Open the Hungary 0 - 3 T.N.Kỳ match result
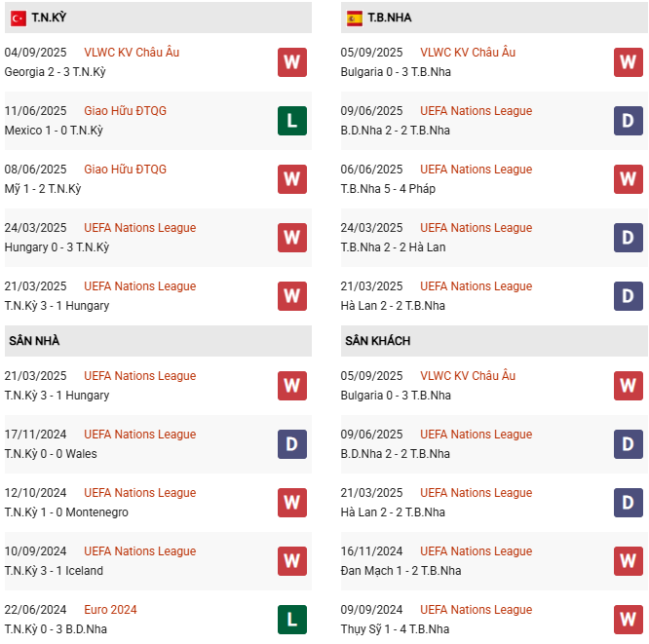 click(57, 247)
